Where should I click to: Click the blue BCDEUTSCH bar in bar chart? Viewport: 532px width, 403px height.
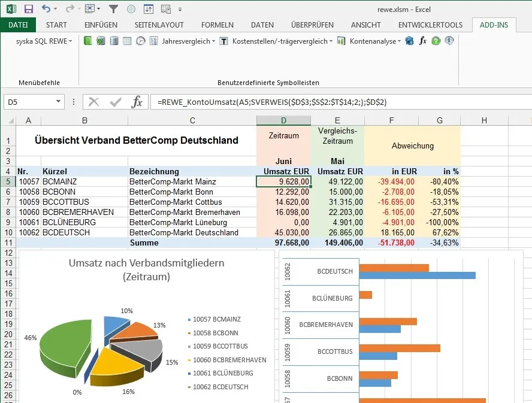click(x=418, y=275)
